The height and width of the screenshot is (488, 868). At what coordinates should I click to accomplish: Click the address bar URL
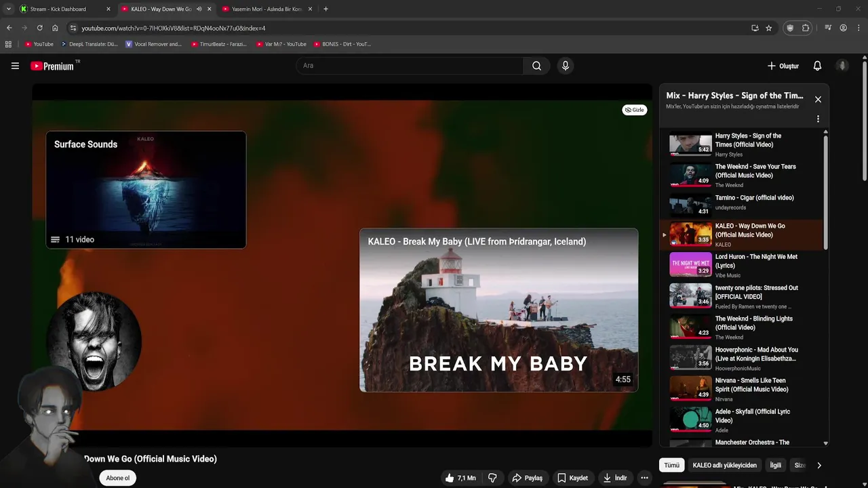pos(174,28)
